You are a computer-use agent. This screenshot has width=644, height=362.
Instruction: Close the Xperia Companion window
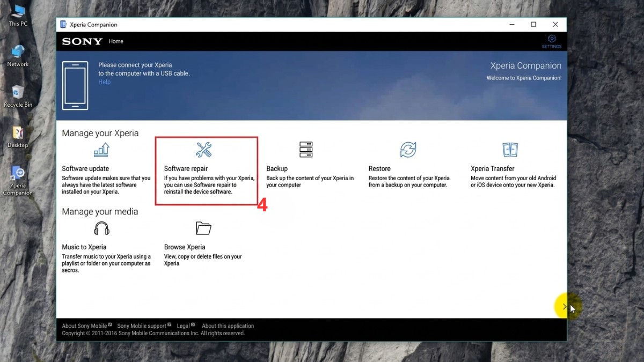555,25
